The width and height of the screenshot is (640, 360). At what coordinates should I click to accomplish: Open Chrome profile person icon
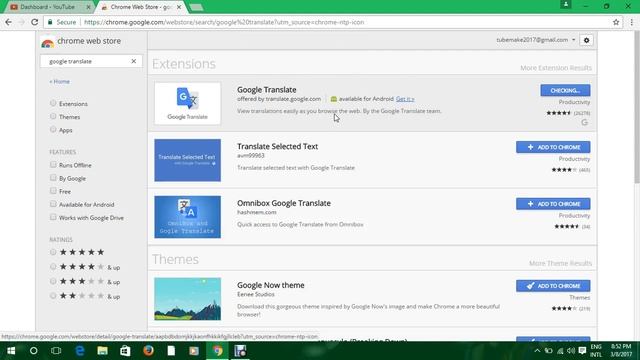[566, 4]
